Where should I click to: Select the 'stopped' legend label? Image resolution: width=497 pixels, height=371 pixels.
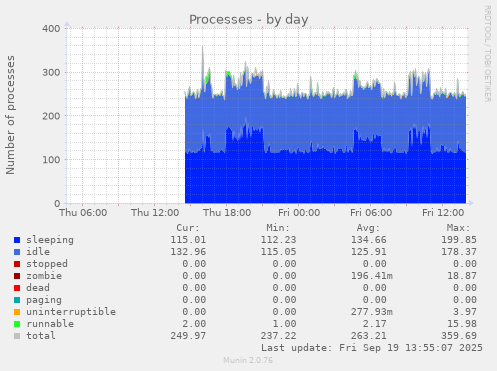[x=47, y=264]
